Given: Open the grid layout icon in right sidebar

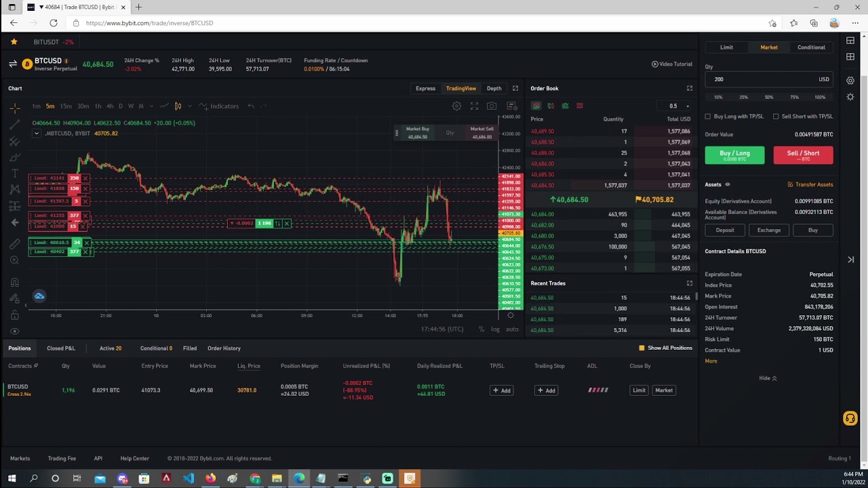Looking at the screenshot, I should pyautogui.click(x=850, y=57).
